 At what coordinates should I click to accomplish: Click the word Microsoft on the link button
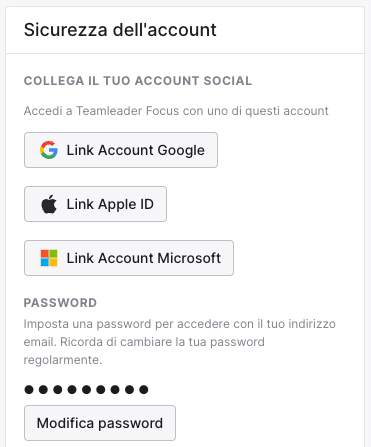tap(189, 258)
